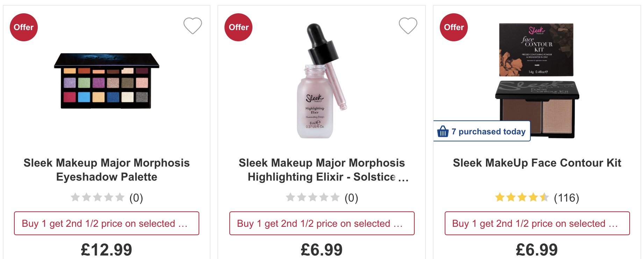644x259 pixels.
Task: Expand the half-price offer under Eyeshadow Palette
Action: [x=107, y=223]
